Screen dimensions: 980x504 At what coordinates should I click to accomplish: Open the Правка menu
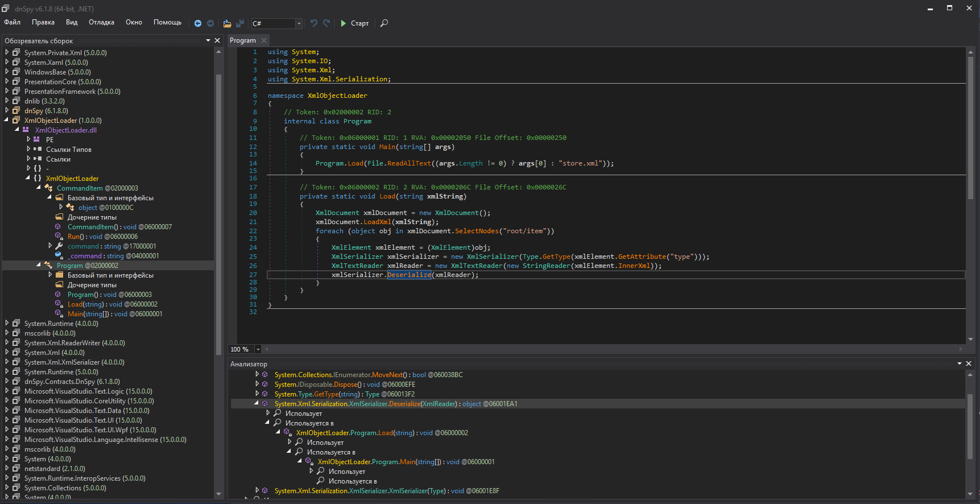pos(43,22)
